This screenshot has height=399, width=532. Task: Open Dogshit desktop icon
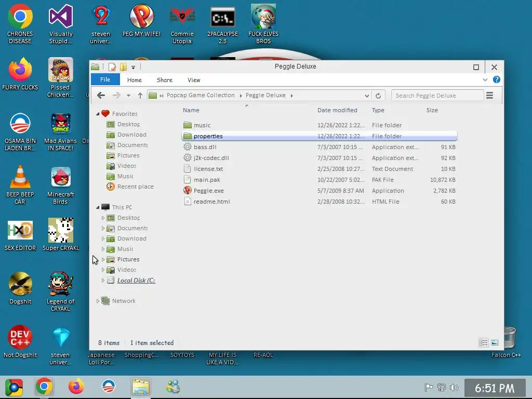pos(20,288)
